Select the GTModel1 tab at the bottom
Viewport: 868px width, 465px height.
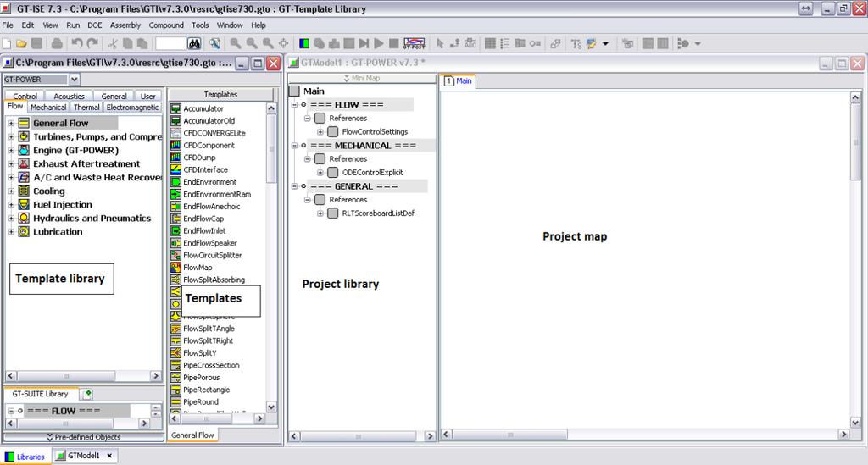point(83,456)
